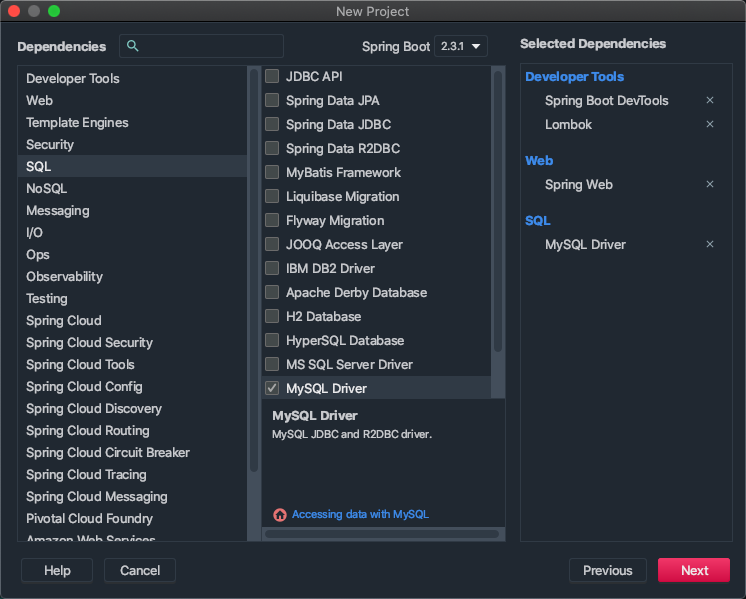Select the Testing category
Image resolution: width=746 pixels, height=599 pixels.
tap(132, 298)
